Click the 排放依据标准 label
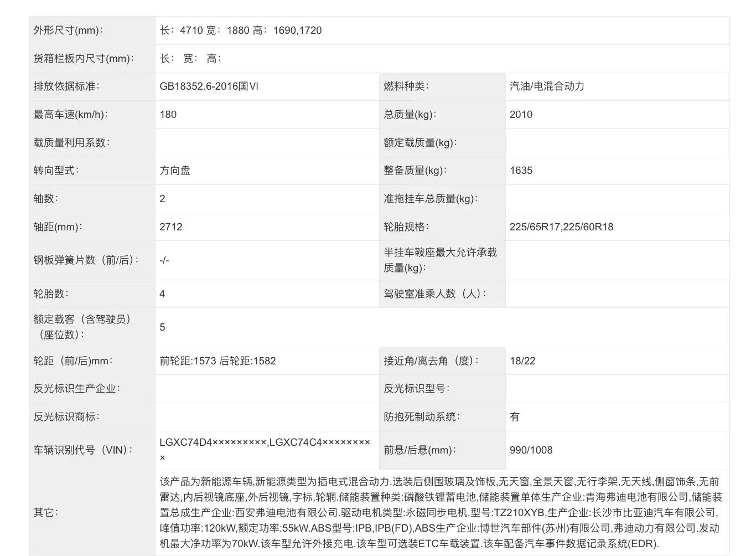The height and width of the screenshot is (556, 756). (x=66, y=86)
